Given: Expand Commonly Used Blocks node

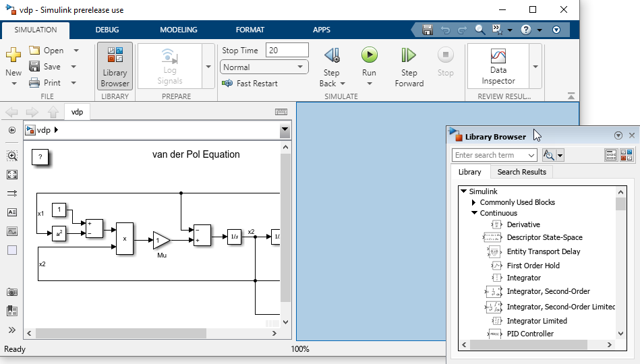Looking at the screenshot, I should pos(473,202).
